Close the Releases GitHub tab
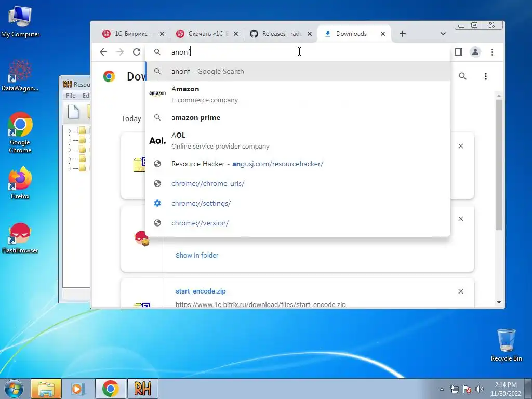This screenshot has width=532, height=399. 310,34
